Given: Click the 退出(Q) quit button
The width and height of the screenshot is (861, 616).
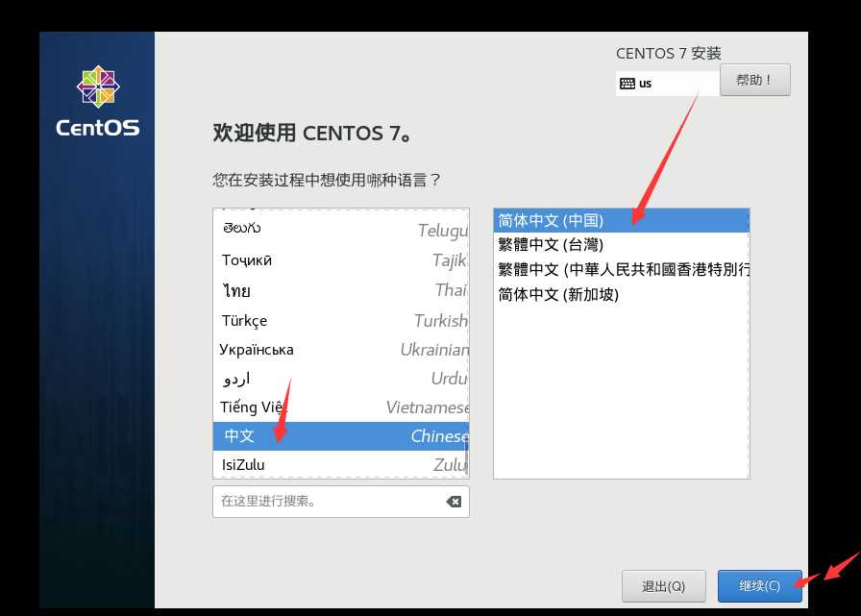Looking at the screenshot, I should pyautogui.click(x=663, y=585).
